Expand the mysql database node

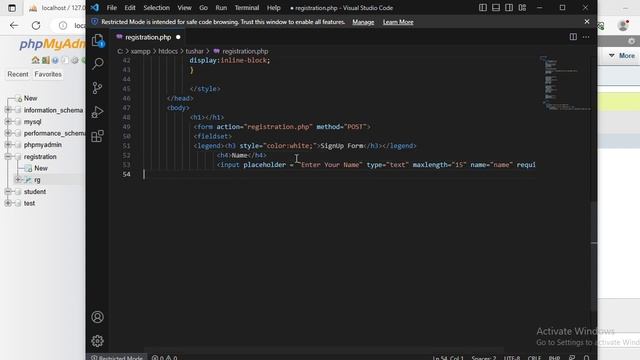8,122
